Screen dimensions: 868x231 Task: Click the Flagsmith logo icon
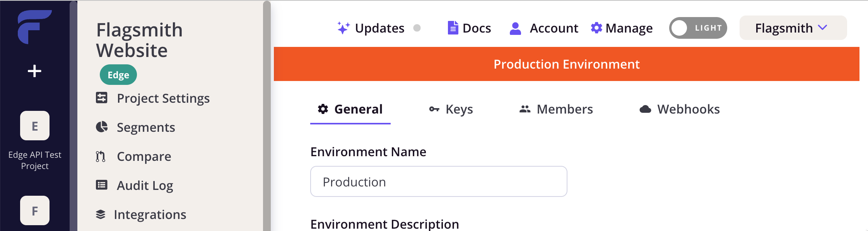click(34, 27)
